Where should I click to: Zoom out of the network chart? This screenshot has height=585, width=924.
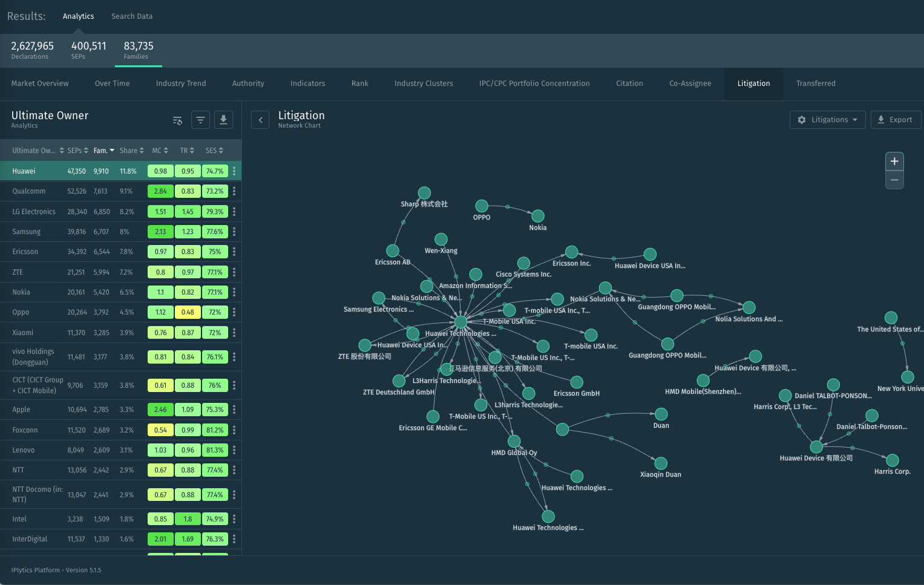coord(894,180)
